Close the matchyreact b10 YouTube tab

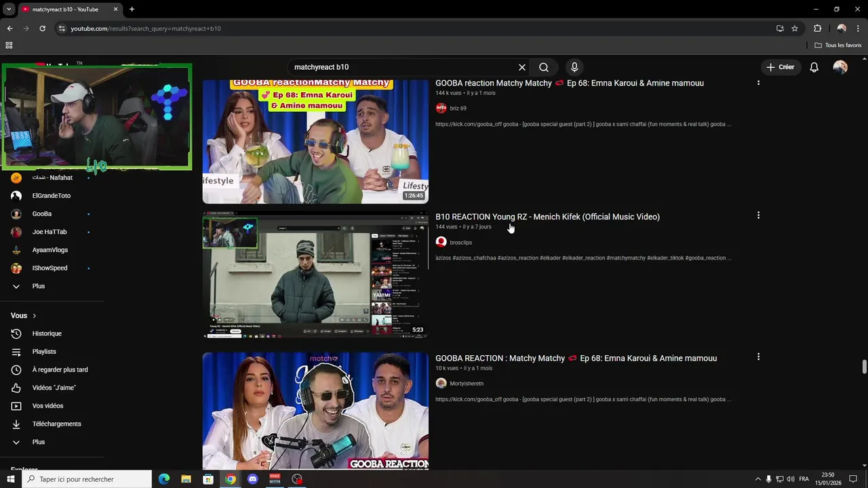tap(115, 9)
